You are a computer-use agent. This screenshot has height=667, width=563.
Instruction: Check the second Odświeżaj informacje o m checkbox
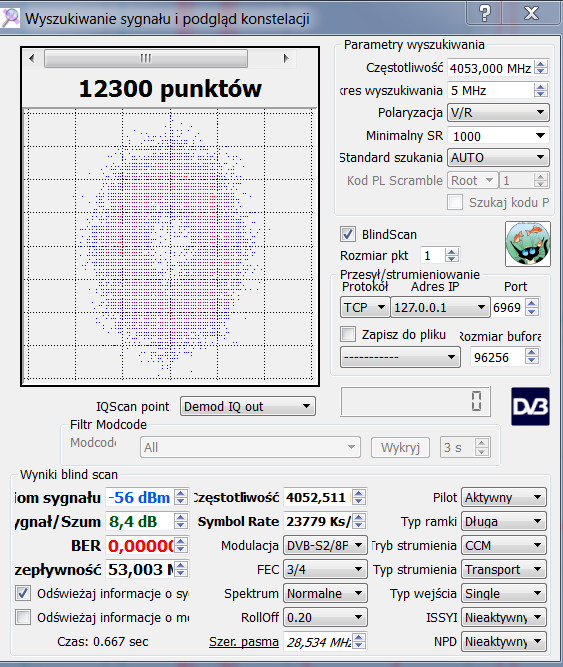[x=23, y=617]
